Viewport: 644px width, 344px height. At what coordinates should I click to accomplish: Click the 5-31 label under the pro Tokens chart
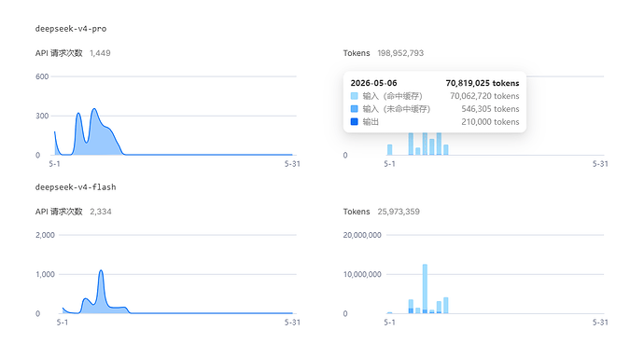point(600,164)
